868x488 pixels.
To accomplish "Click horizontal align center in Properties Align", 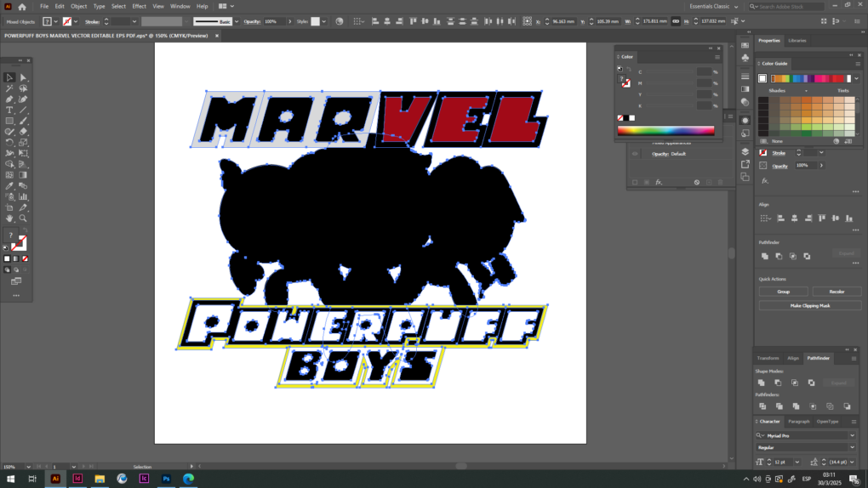I will pyautogui.click(x=794, y=218).
